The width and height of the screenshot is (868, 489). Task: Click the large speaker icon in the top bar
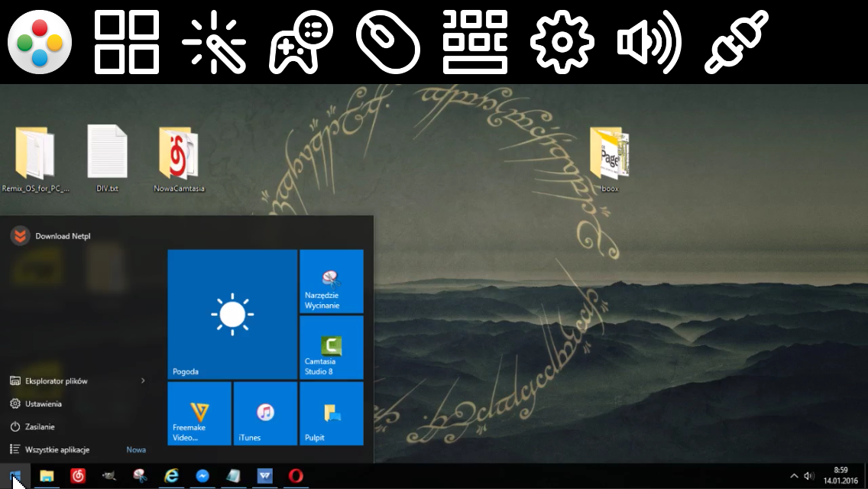pyautogui.click(x=649, y=42)
